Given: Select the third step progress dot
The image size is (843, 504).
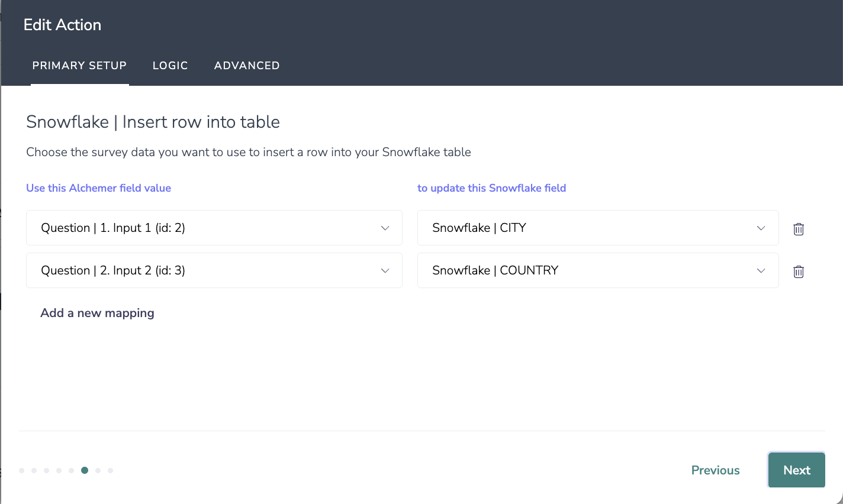Looking at the screenshot, I should [47, 471].
